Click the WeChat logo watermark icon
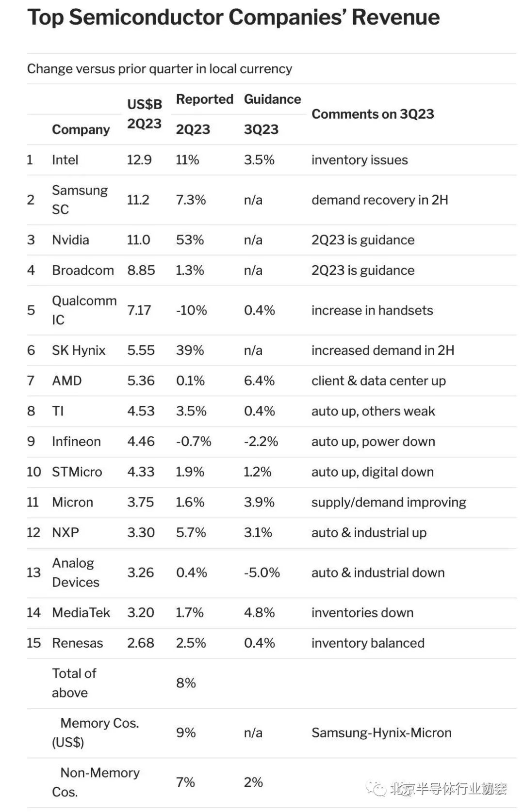This screenshot has height=812, width=524. pyautogui.click(x=377, y=789)
